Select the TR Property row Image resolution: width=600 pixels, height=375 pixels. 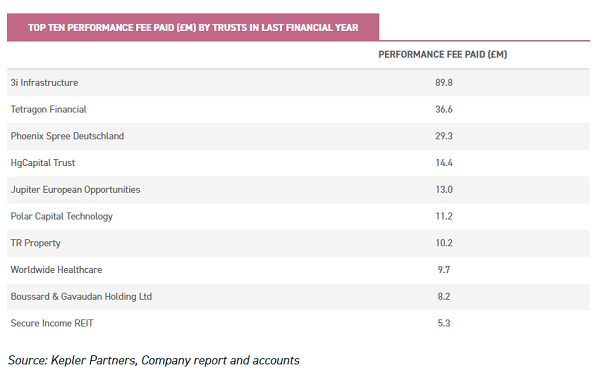[298, 243]
